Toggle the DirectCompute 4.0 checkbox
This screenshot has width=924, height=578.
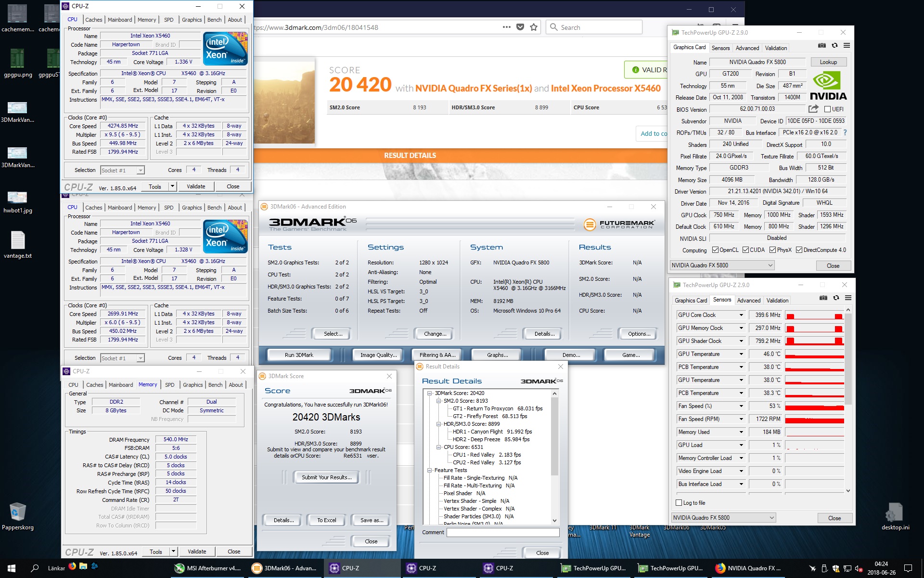pyautogui.click(x=799, y=250)
